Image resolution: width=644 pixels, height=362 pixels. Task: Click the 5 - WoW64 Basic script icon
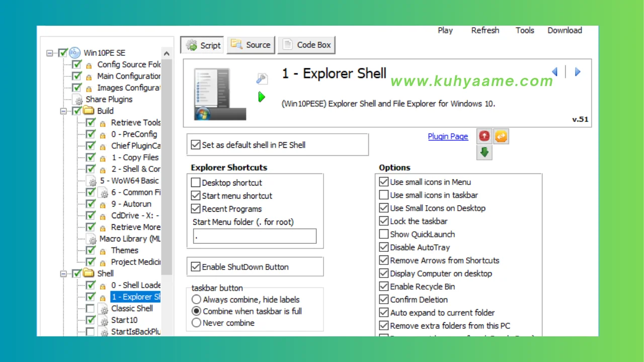click(91, 180)
